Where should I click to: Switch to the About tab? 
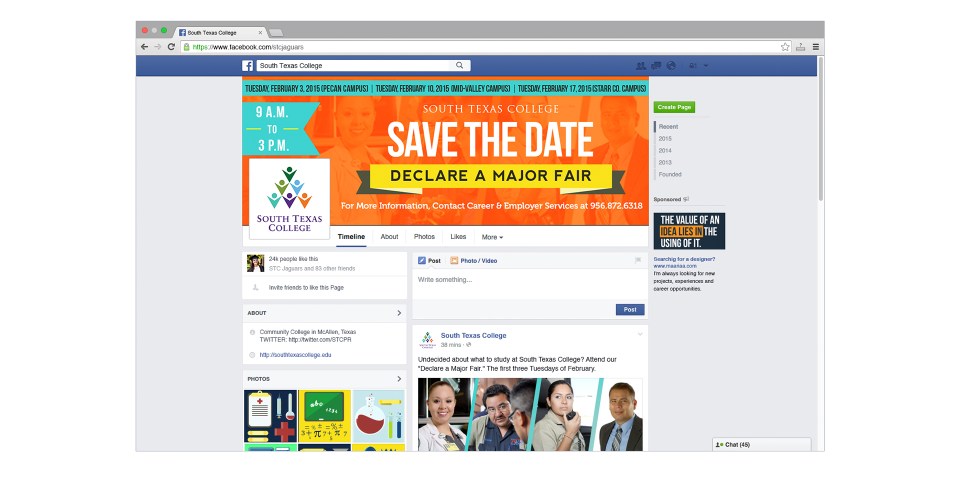pyautogui.click(x=389, y=236)
